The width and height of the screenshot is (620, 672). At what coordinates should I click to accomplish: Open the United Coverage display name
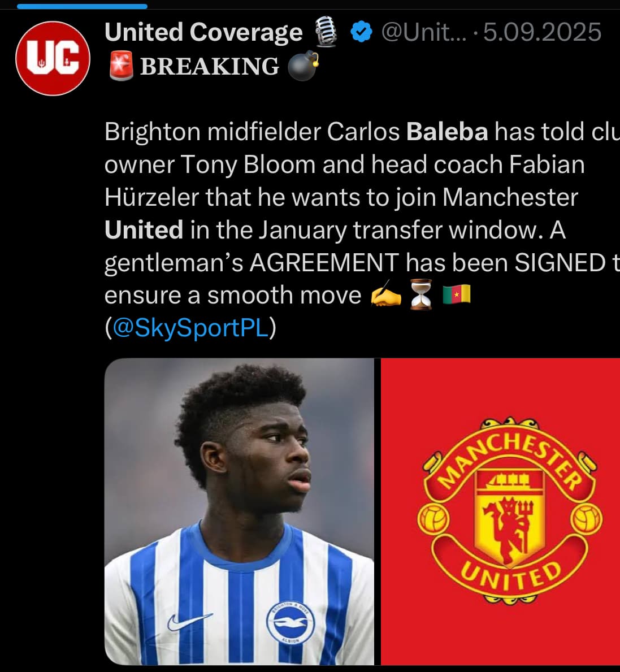(x=203, y=32)
